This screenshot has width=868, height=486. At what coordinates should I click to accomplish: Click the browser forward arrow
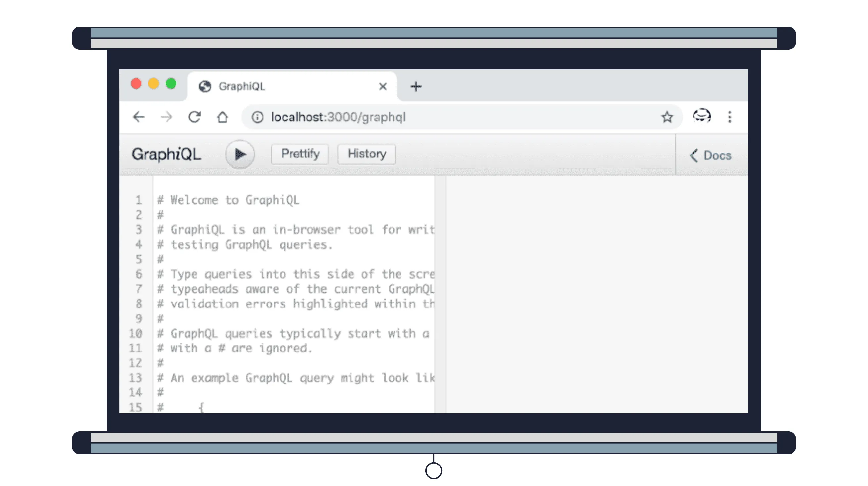[166, 117]
